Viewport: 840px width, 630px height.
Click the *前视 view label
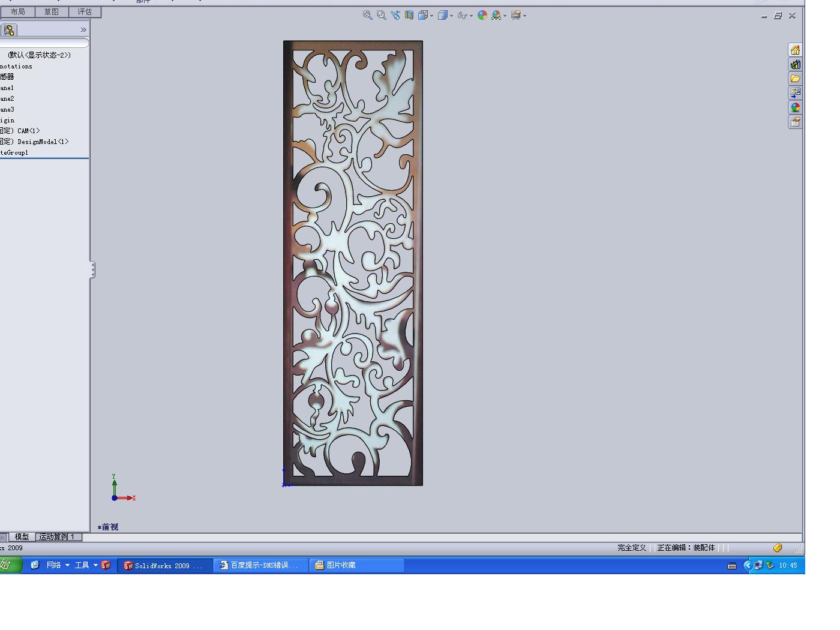click(108, 527)
